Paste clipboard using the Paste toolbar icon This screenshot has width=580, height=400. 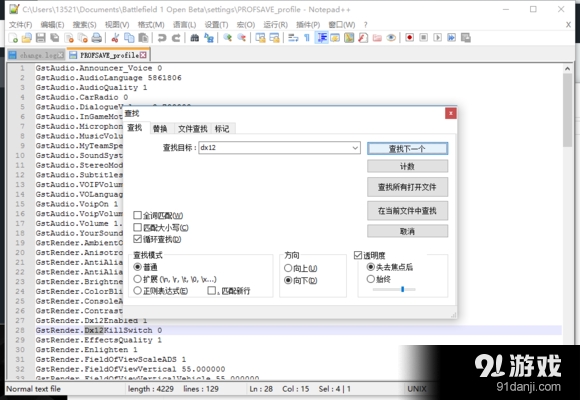143,38
